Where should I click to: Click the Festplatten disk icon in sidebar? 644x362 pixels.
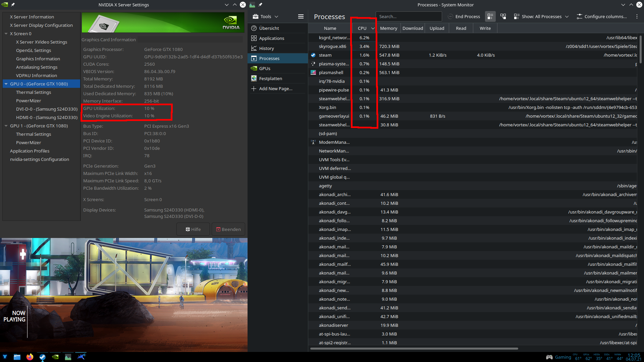tap(254, 78)
